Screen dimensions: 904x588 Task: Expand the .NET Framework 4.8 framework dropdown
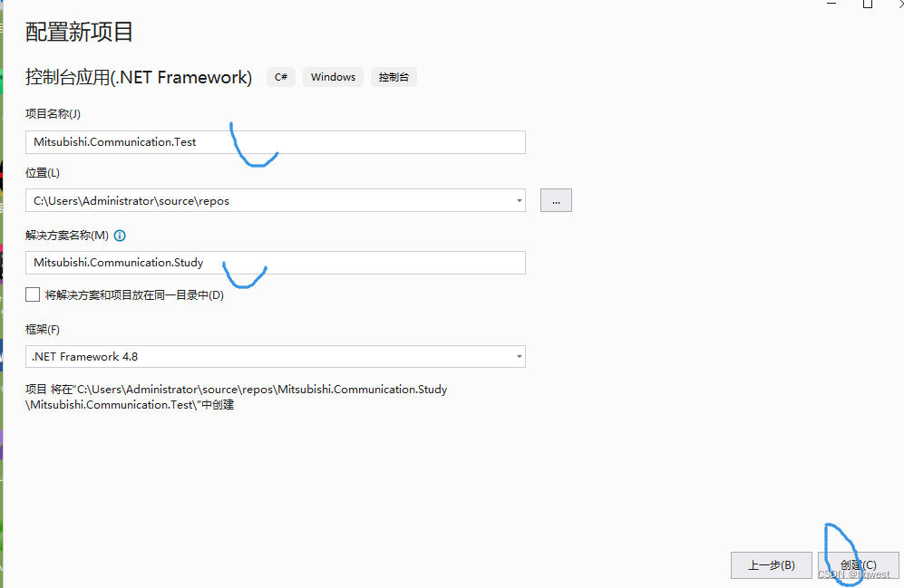point(519,356)
